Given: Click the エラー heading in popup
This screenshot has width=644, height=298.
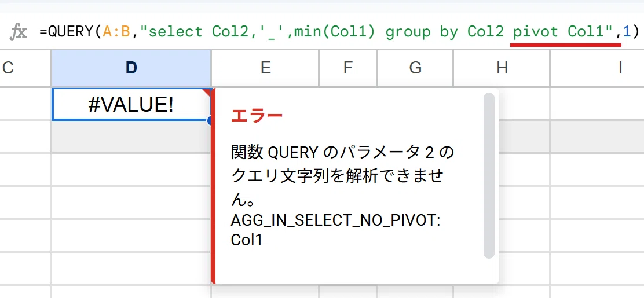Looking at the screenshot, I should (257, 116).
